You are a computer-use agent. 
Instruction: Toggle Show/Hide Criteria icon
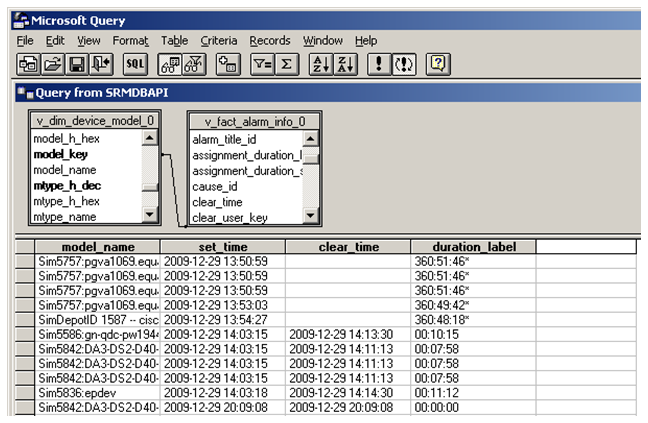coord(194,64)
